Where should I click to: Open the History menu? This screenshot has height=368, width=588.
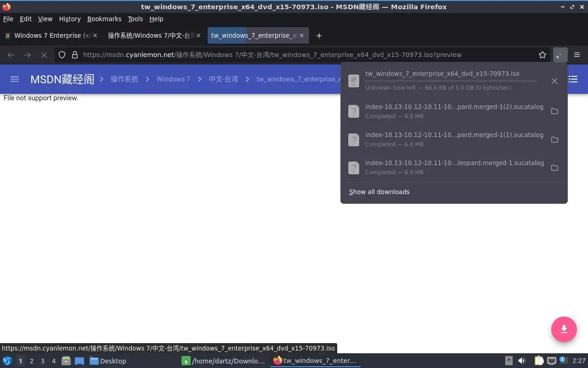point(70,19)
